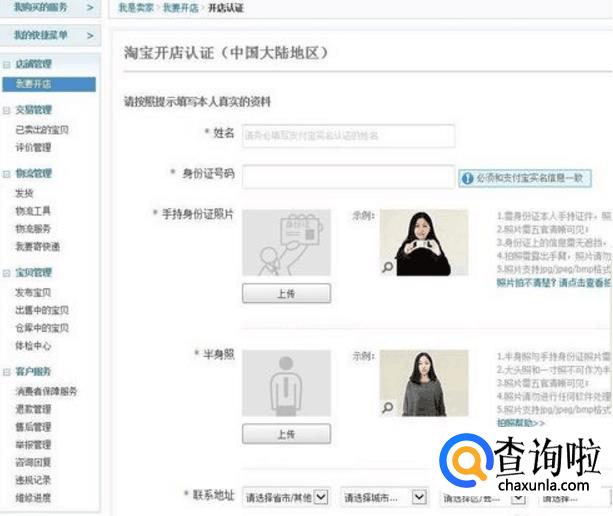This screenshot has width=613, height=516.
Task: View the 手持身份证 example photo
Action: (424, 242)
